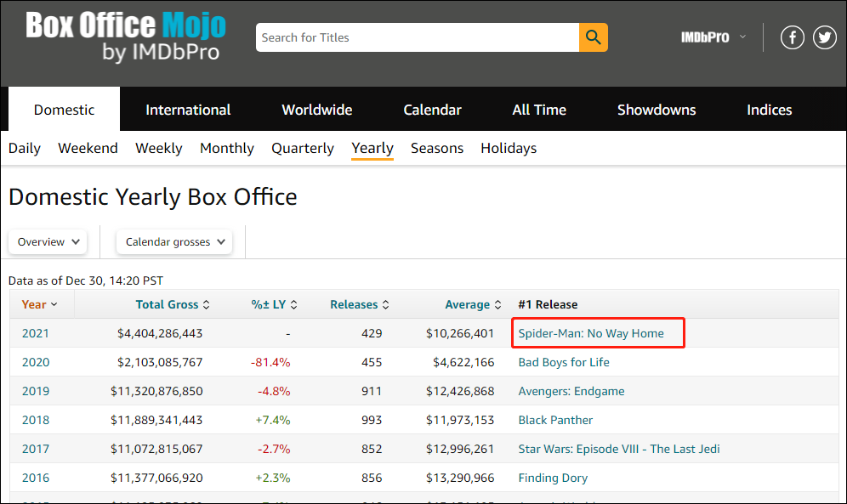Expand the IMDbPro dropdown menu

tap(713, 37)
